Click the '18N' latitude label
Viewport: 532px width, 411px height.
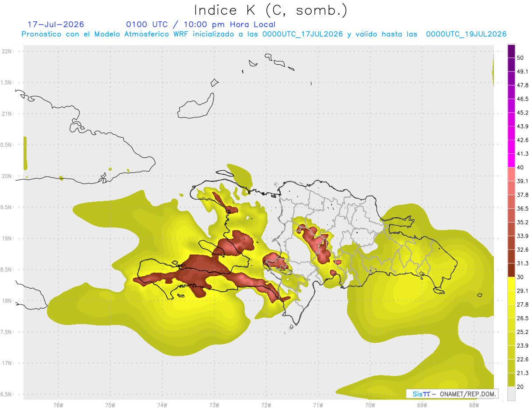click(7, 301)
